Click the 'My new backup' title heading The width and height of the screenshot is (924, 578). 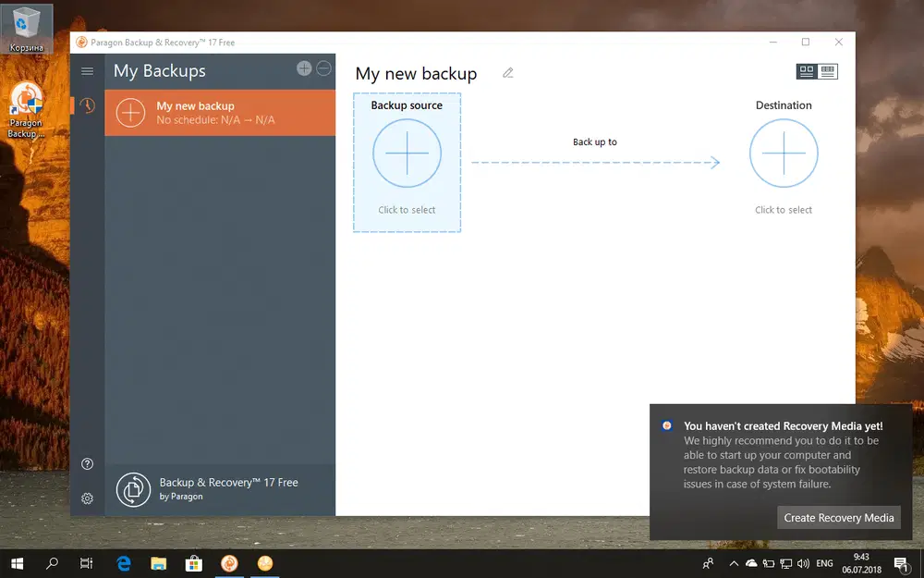tap(416, 74)
